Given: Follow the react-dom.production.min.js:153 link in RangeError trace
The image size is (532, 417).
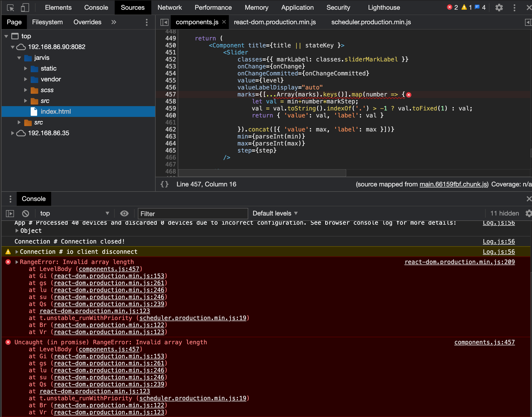Looking at the screenshot, I should (x=109, y=276).
